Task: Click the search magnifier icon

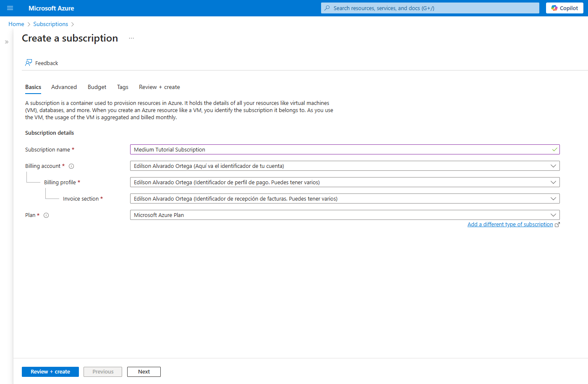Action: pos(327,8)
